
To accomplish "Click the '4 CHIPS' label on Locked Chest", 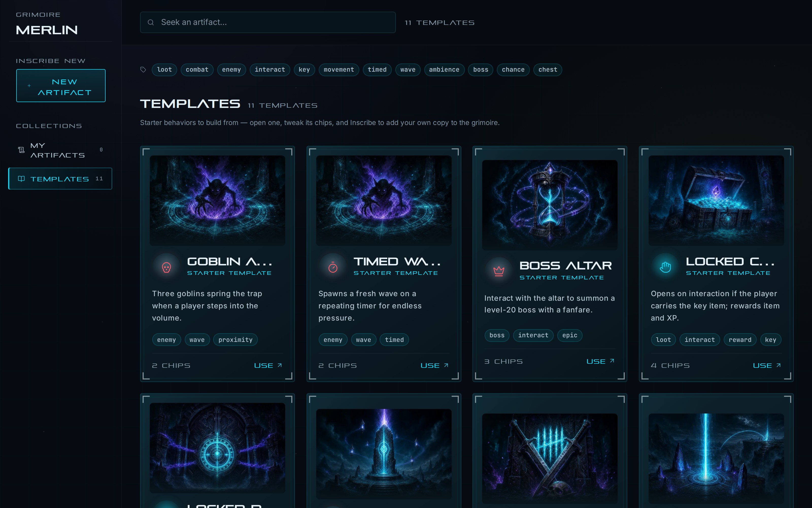I will click(x=670, y=366).
